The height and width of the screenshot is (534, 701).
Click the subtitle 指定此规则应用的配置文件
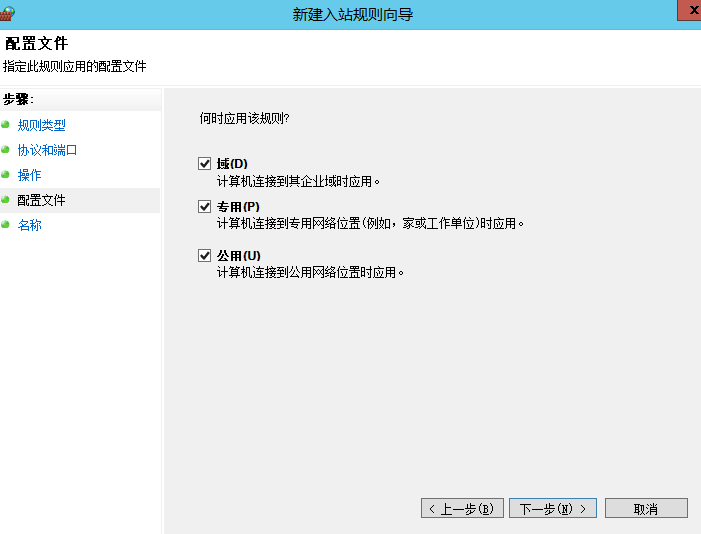point(75,66)
